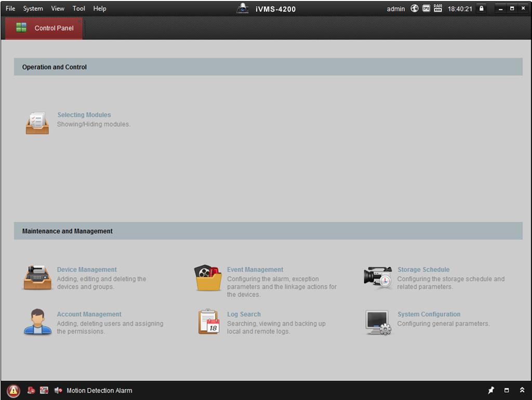Click the alarm warning triangle icon
The image size is (532, 400).
(x=14, y=391)
